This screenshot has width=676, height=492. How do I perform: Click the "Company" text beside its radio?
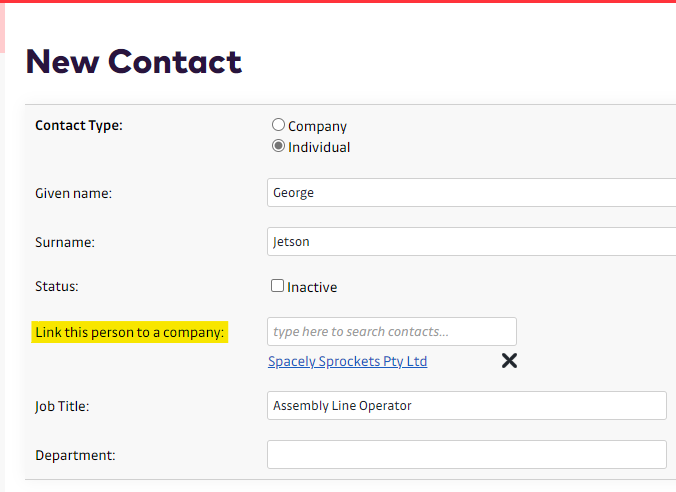click(x=317, y=126)
